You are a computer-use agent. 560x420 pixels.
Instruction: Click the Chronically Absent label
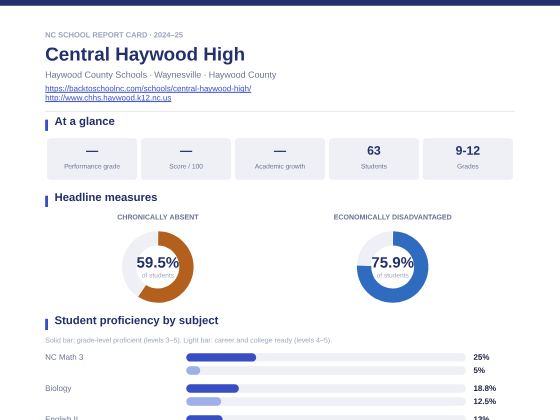pos(158,217)
